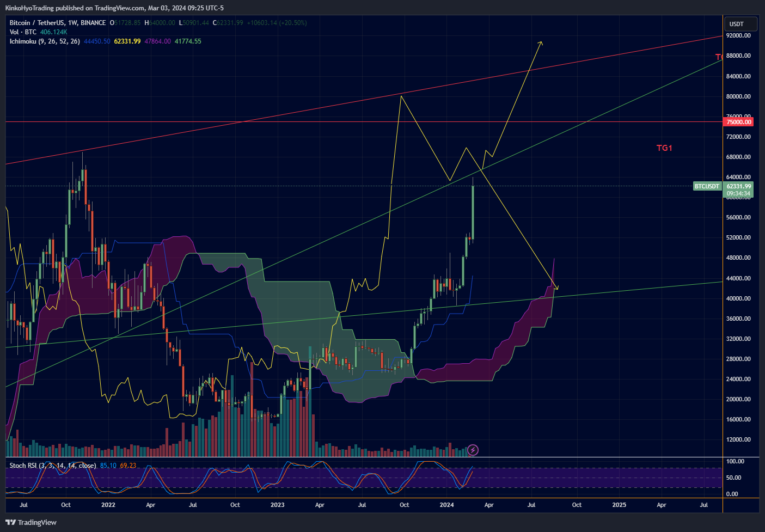Click the Ichimoku value 47864.00

pos(158,41)
